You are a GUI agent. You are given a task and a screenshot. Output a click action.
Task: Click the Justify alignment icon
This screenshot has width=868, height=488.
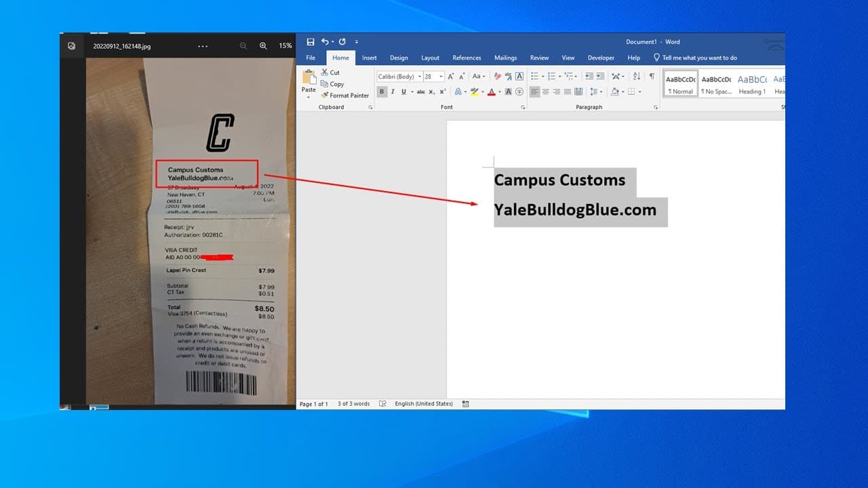(x=568, y=91)
